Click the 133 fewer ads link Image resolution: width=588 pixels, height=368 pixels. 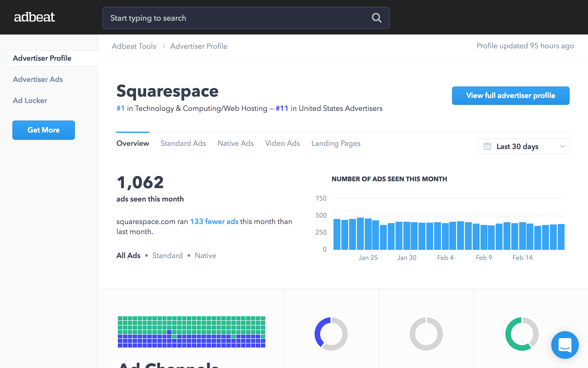[214, 221]
